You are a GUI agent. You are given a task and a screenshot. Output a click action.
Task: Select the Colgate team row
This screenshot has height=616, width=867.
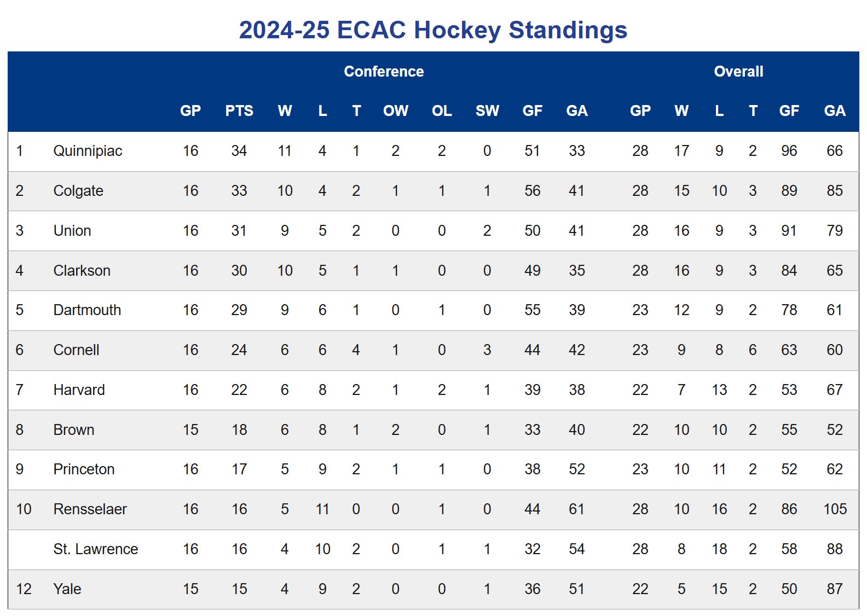433,191
